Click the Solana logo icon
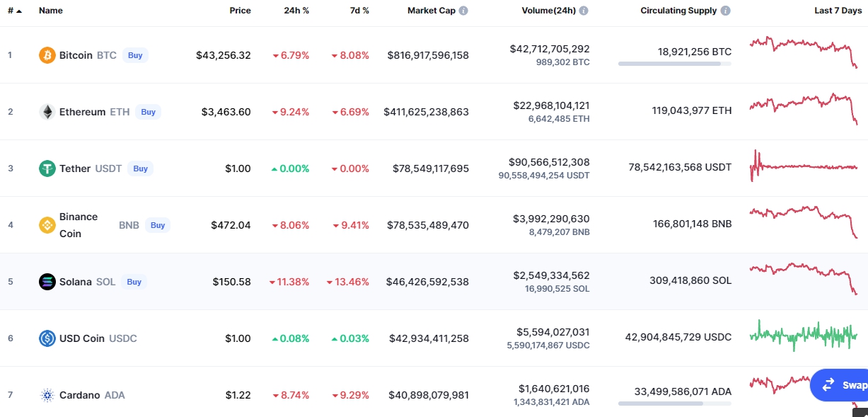 click(47, 282)
